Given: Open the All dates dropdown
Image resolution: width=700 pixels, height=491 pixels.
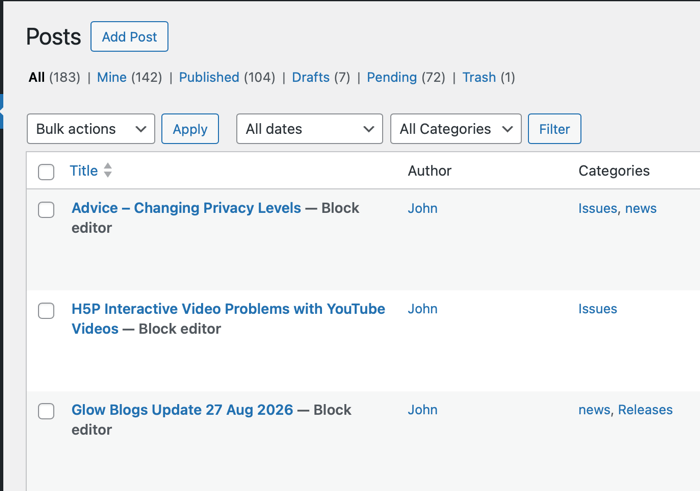Looking at the screenshot, I should [x=309, y=129].
